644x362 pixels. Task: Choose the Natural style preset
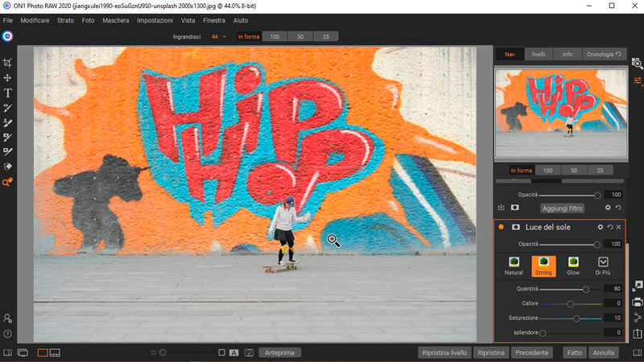click(x=514, y=266)
